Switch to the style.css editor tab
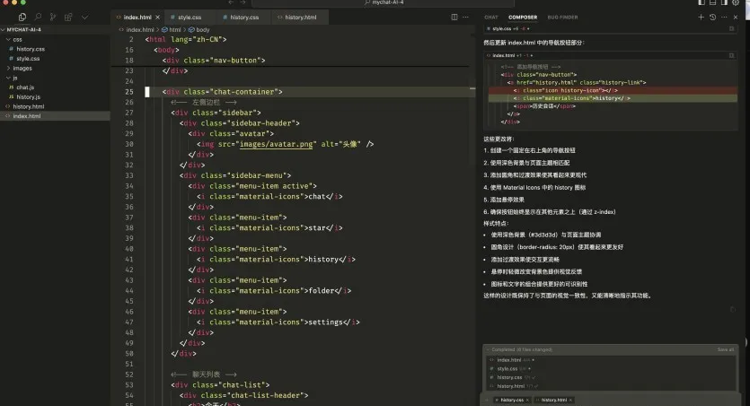750x406 pixels. [x=189, y=17]
